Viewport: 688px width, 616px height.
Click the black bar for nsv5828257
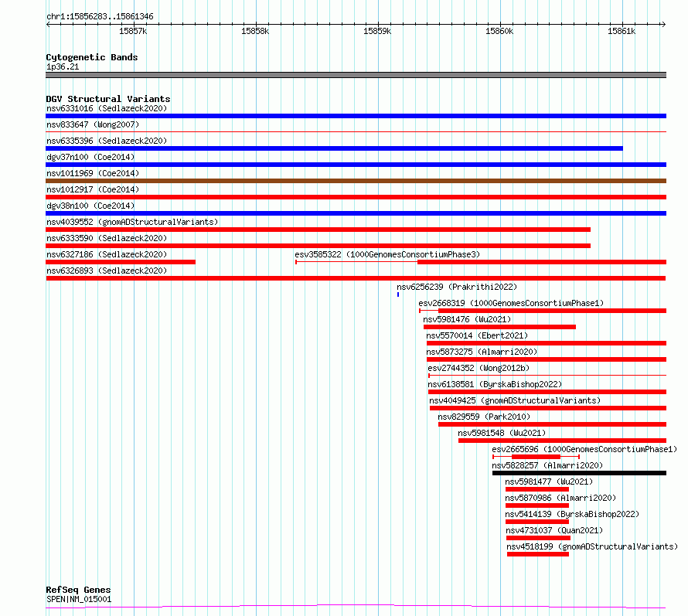coord(579,473)
